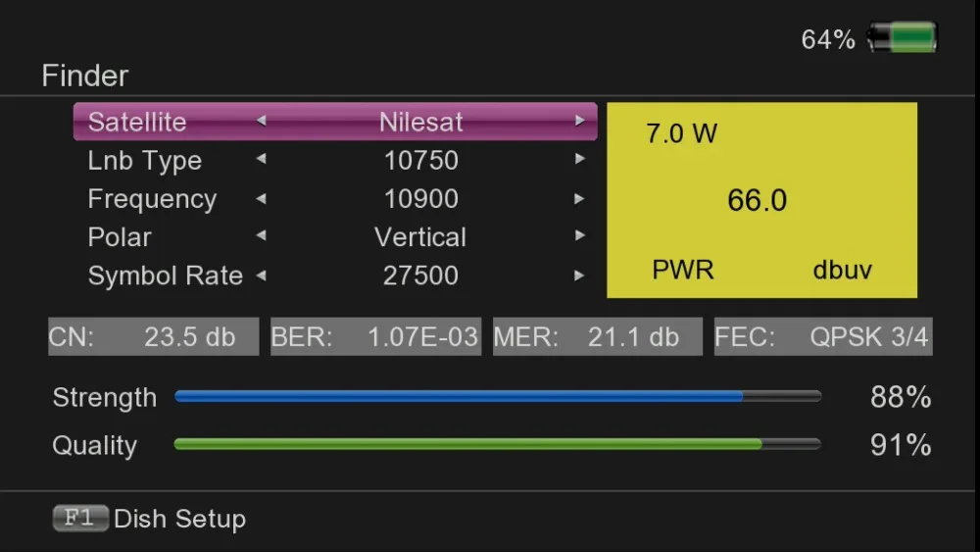Select next satellite with right arrow
The width and height of the screenshot is (980, 552).
pyautogui.click(x=579, y=121)
